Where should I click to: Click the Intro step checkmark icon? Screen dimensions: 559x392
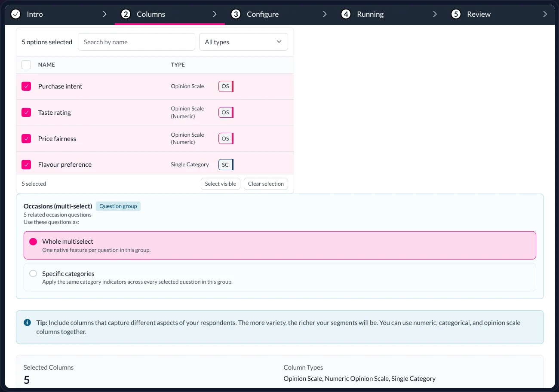tap(15, 14)
